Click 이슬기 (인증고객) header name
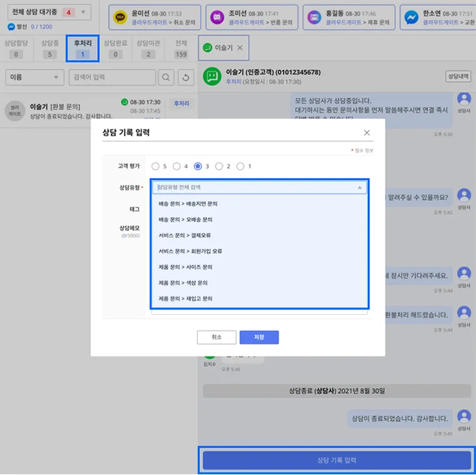Image resolution: width=476 pixels, height=475 pixels. point(273,72)
